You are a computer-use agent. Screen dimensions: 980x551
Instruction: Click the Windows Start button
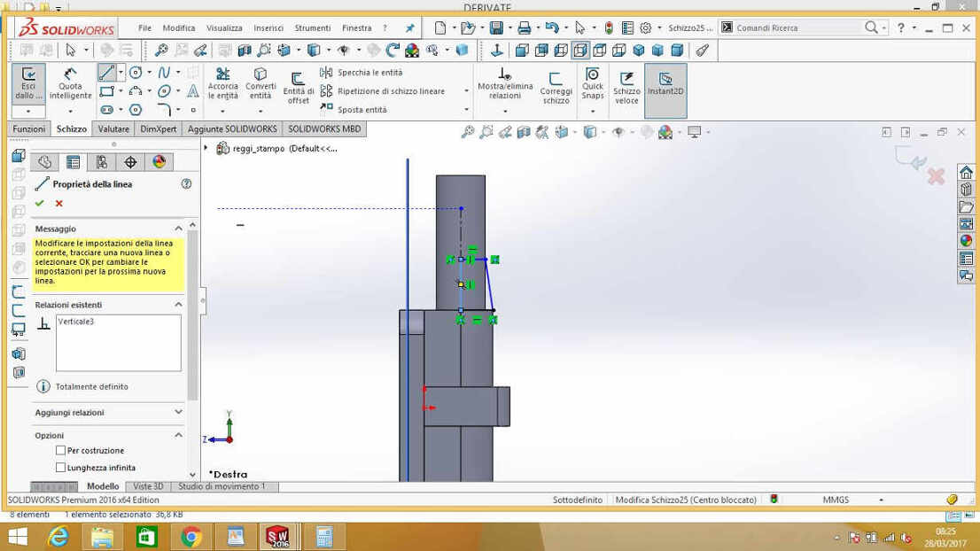pyautogui.click(x=18, y=537)
